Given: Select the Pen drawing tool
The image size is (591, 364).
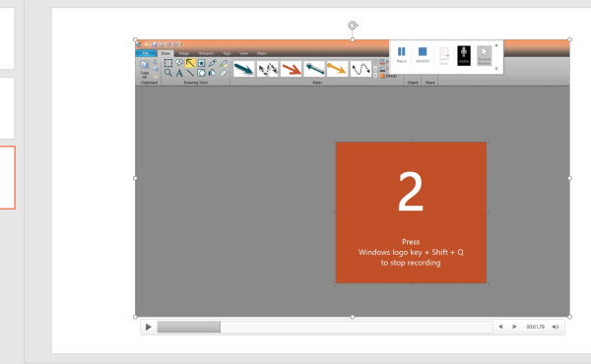Looking at the screenshot, I should (213, 63).
